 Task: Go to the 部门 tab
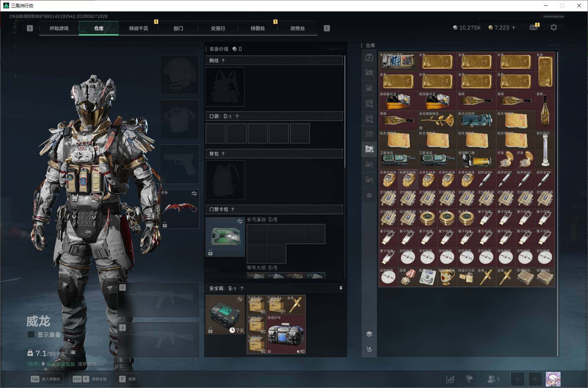(178, 28)
